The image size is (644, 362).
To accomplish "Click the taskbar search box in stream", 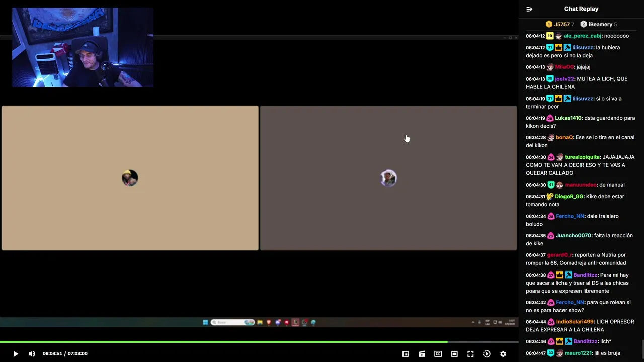I will click(232, 322).
